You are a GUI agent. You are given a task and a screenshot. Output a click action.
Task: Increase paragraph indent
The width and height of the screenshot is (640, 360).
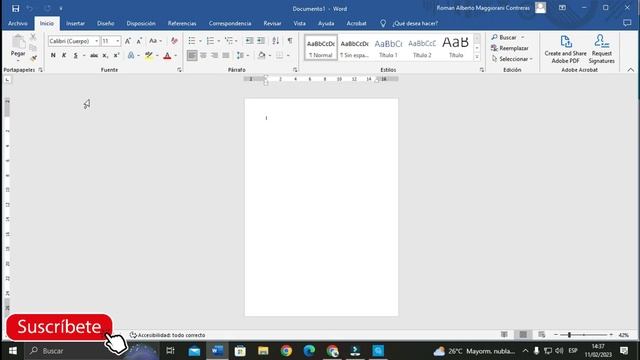(261, 41)
